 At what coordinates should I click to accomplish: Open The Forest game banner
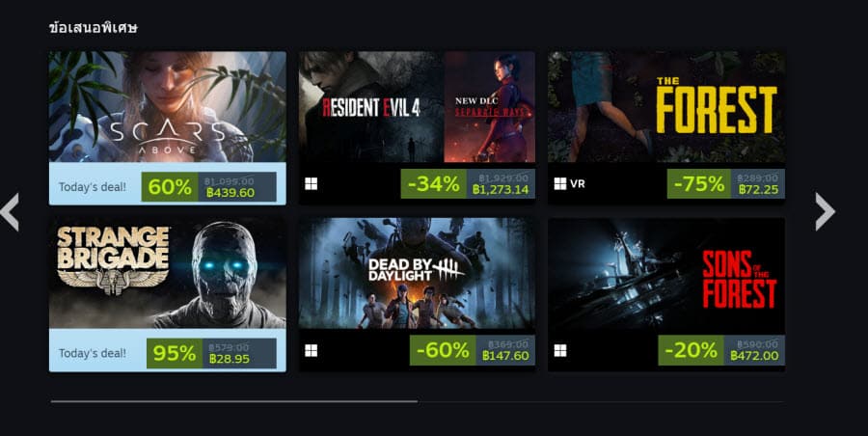pos(666,107)
